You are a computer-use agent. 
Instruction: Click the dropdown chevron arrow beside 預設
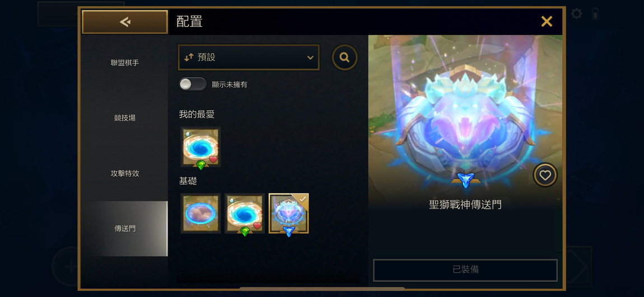[x=310, y=58]
